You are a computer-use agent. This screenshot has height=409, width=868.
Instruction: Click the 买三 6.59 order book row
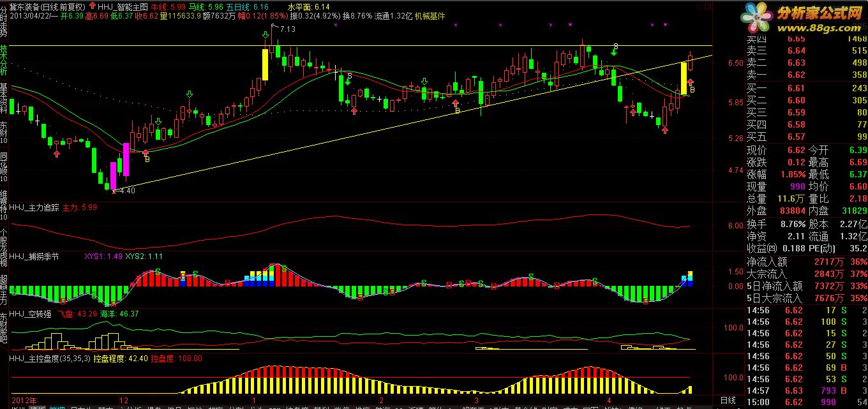807,112
